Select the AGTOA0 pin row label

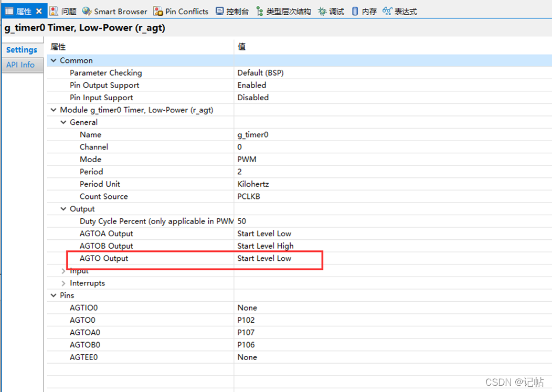85,332
